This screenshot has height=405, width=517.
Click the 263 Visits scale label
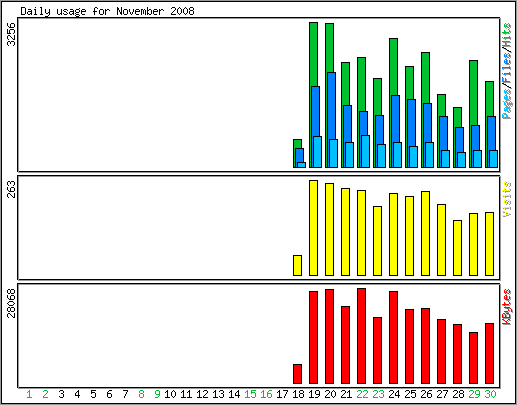(11, 189)
